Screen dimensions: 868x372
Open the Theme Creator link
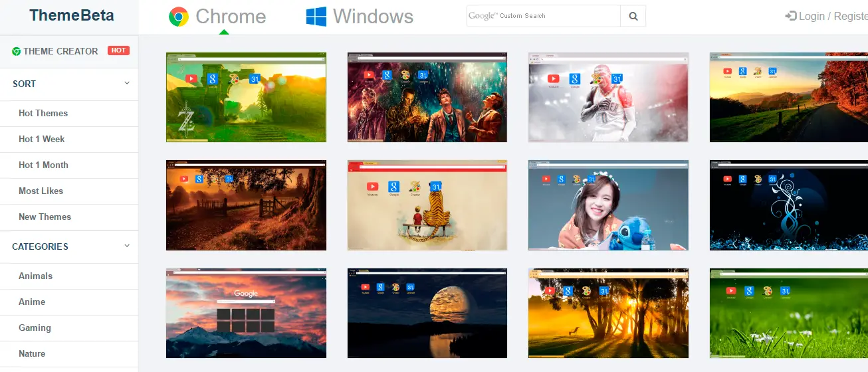tap(60, 51)
